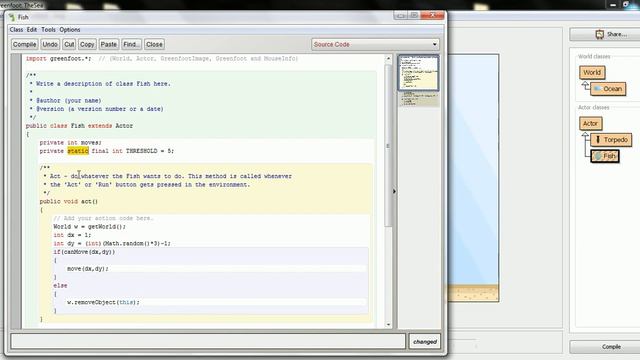Open the Class menu
This screenshot has width=640, height=360.
tap(16, 30)
